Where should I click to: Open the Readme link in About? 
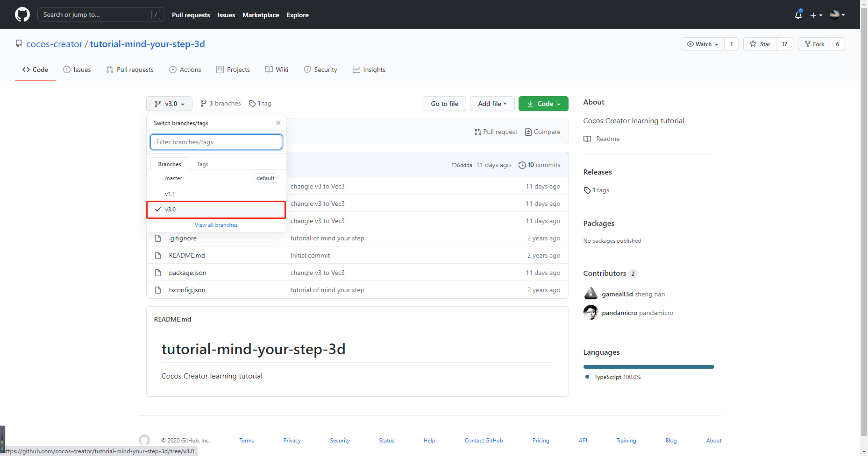(602, 139)
